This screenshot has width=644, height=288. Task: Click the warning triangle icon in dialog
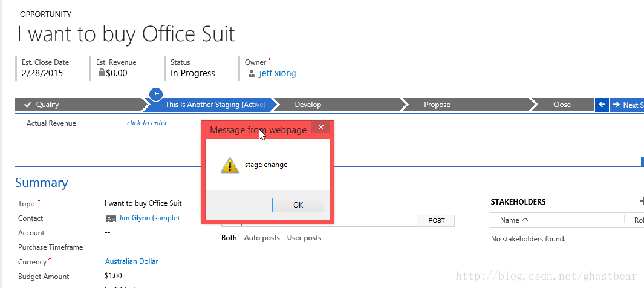[230, 165]
